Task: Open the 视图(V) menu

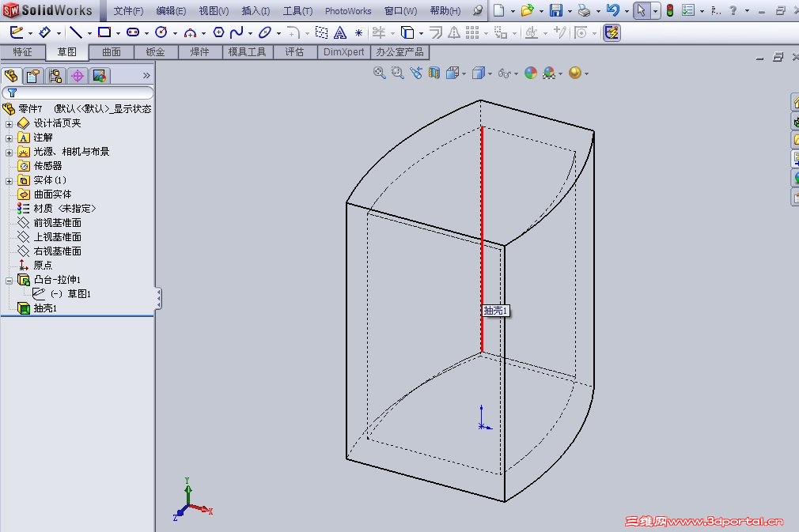Action: 214,11
